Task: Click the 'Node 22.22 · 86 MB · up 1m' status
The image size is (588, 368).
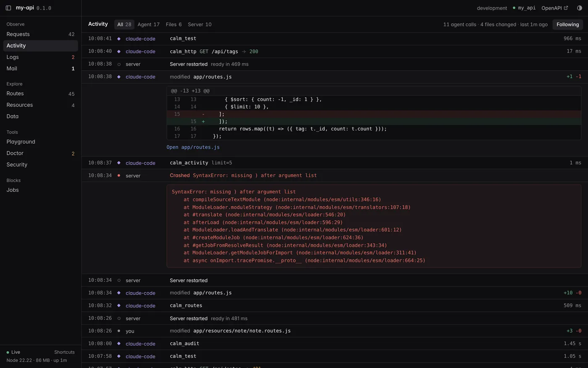Action: (x=37, y=360)
